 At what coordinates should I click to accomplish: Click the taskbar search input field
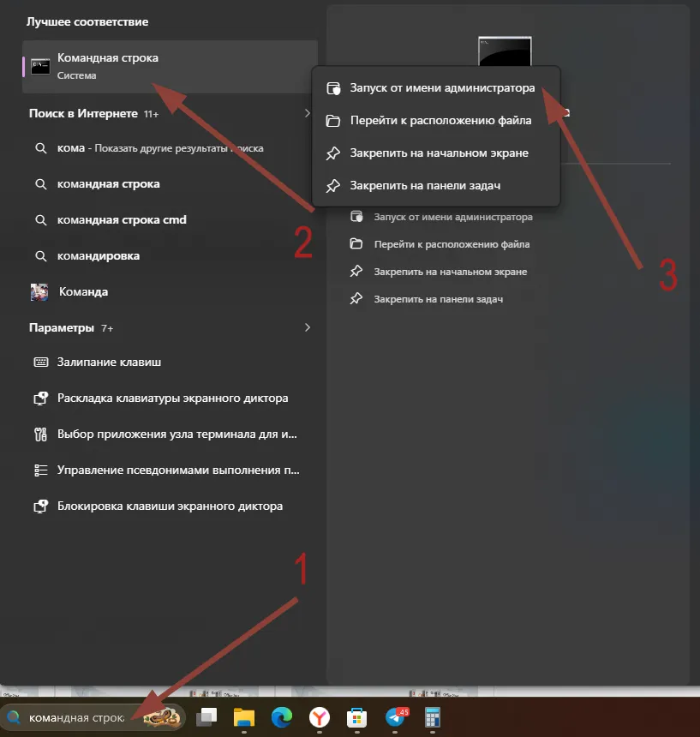77,717
